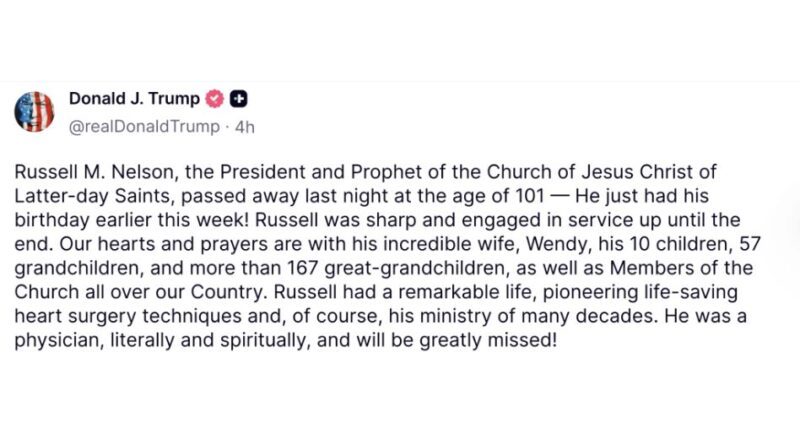Open the Donald J. Trump display name

[x=134, y=98]
